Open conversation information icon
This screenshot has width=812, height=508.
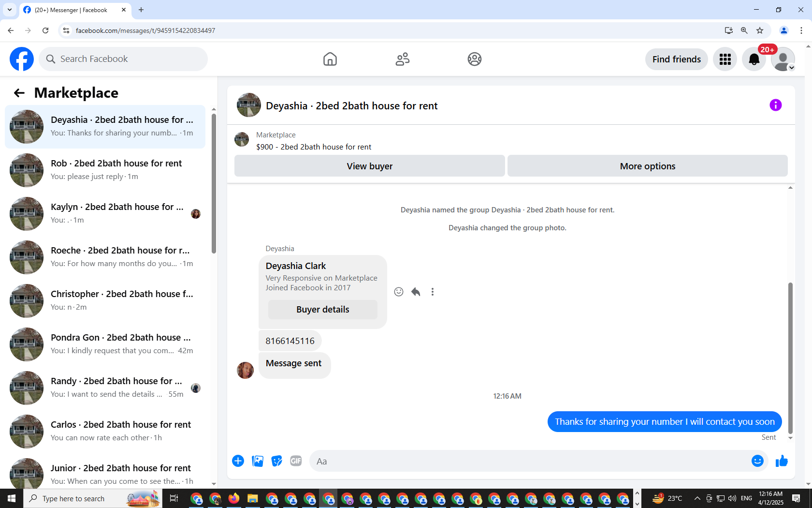tap(776, 105)
